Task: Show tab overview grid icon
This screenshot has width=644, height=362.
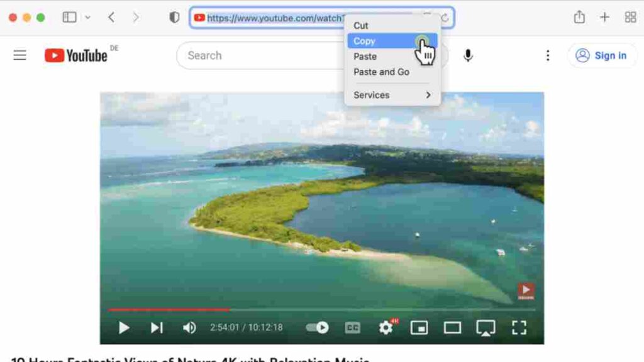Action: tap(630, 17)
